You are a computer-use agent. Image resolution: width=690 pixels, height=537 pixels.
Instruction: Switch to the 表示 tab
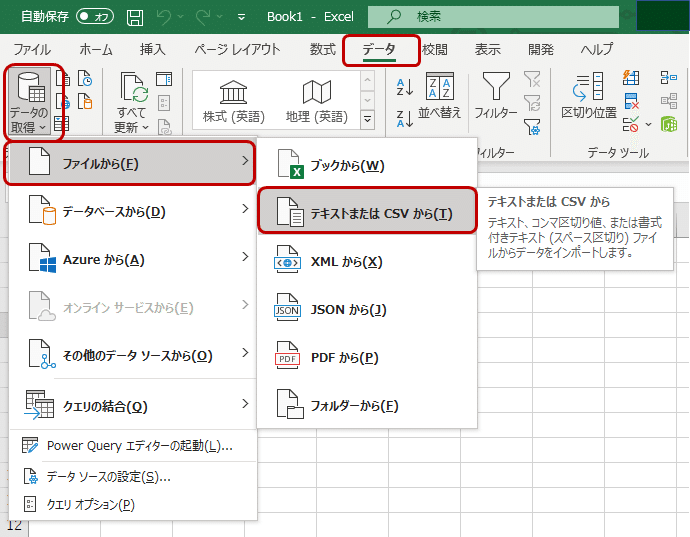click(487, 49)
